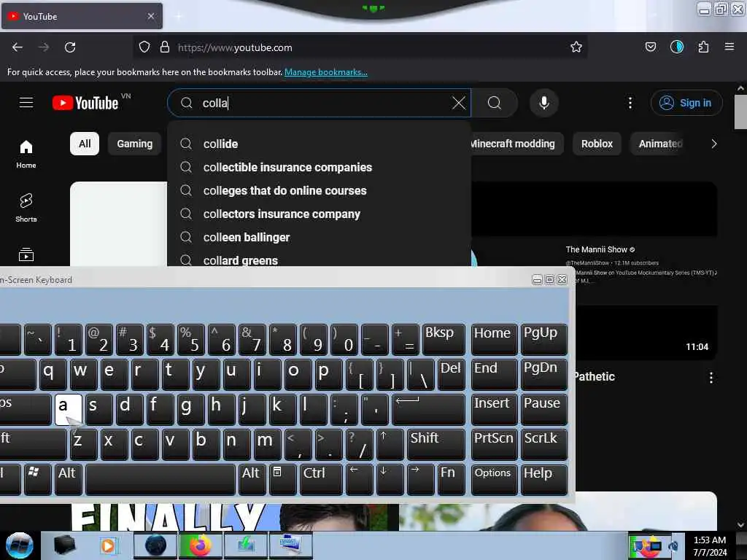The image size is (747, 560).
Task: Open The Mannii Show channel name
Action: [597, 249]
